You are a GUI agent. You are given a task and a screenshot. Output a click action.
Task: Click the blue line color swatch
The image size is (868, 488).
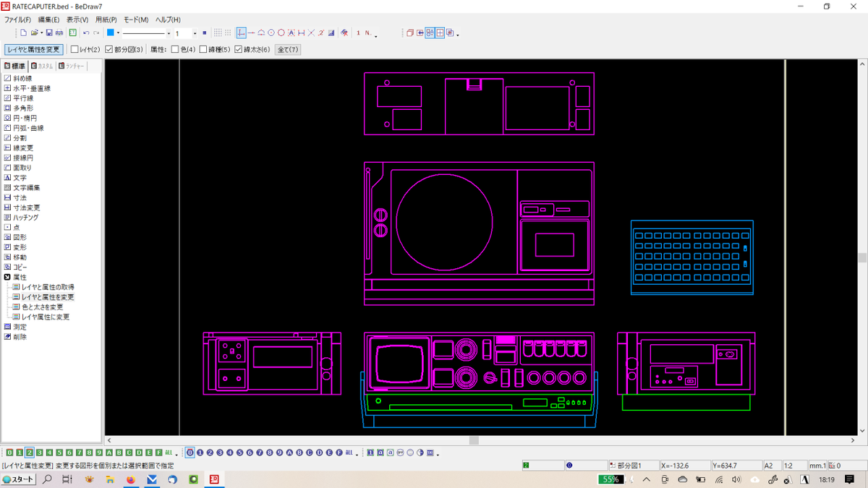(110, 33)
